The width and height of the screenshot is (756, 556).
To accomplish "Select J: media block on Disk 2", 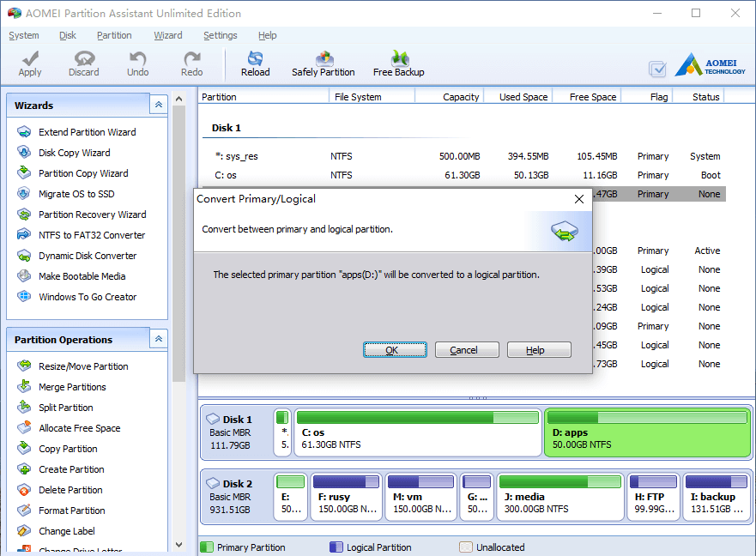I will pyautogui.click(x=560, y=497).
